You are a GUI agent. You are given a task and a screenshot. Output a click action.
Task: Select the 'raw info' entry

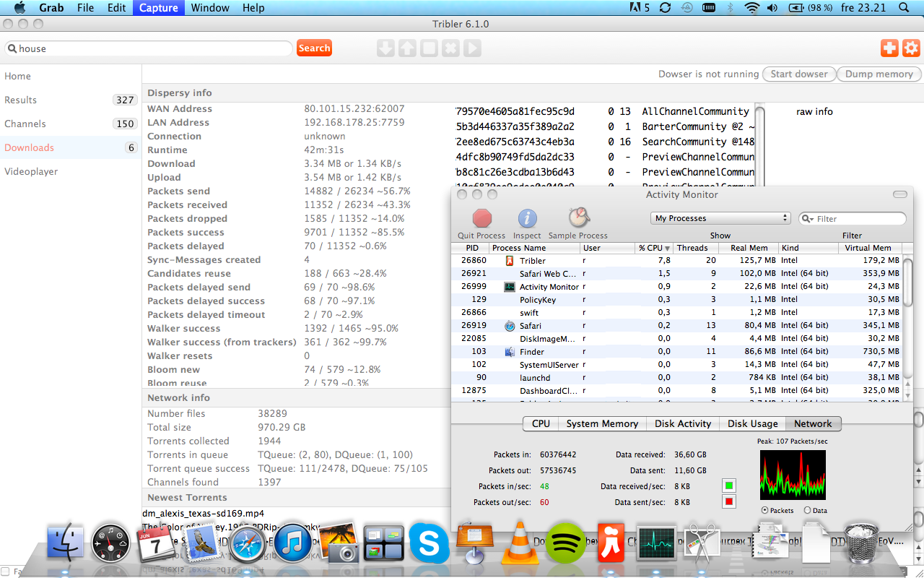(814, 111)
